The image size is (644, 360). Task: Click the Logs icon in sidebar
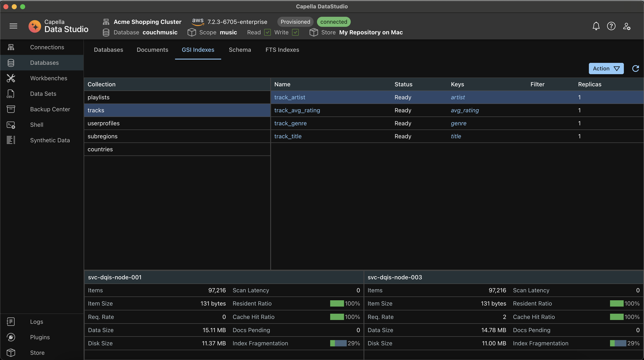(x=11, y=321)
